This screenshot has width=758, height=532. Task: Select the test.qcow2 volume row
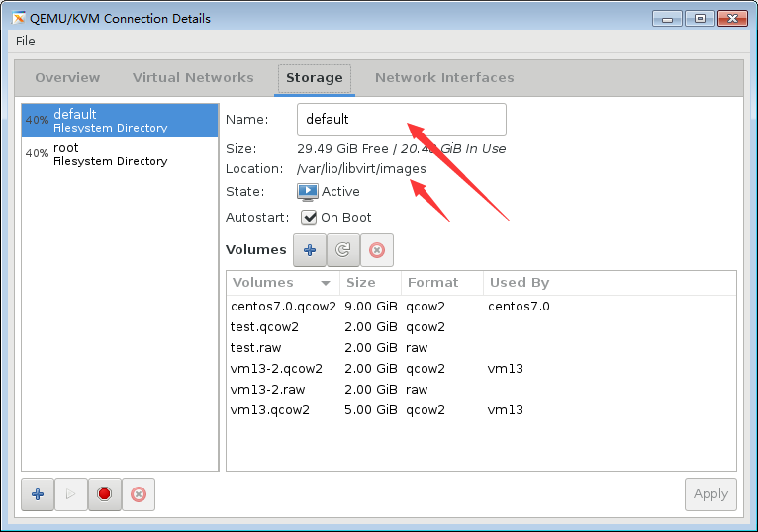point(481,327)
